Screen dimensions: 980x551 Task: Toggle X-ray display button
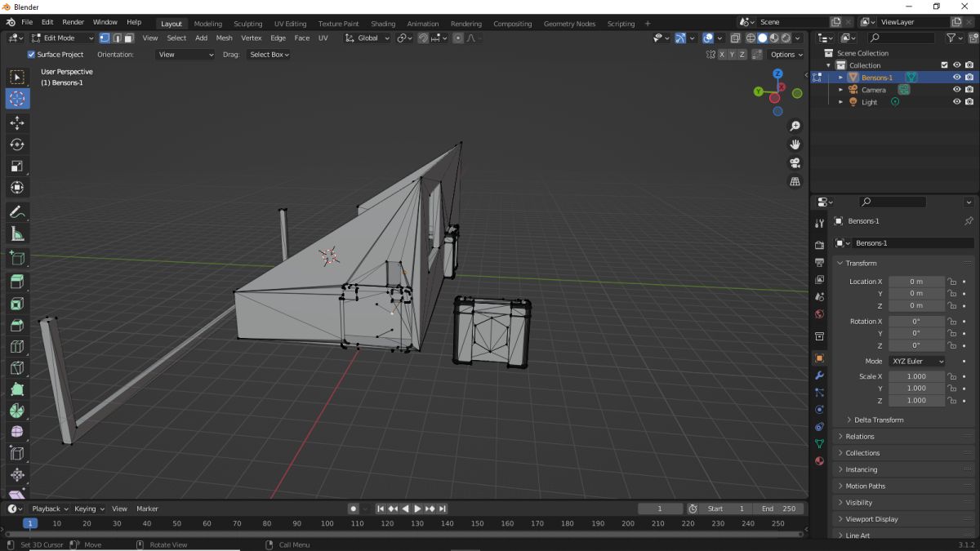[735, 38]
